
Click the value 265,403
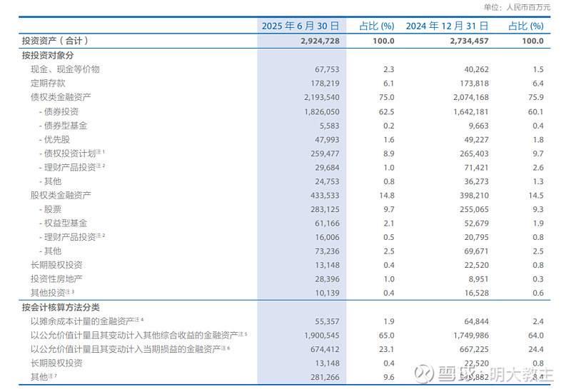pyautogui.click(x=474, y=154)
